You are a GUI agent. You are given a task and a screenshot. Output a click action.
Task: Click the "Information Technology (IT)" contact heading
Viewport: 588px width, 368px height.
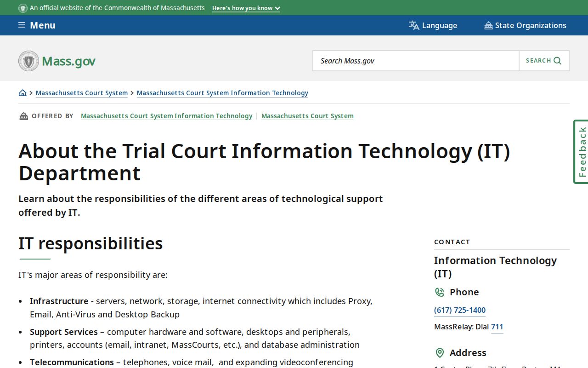click(495, 267)
